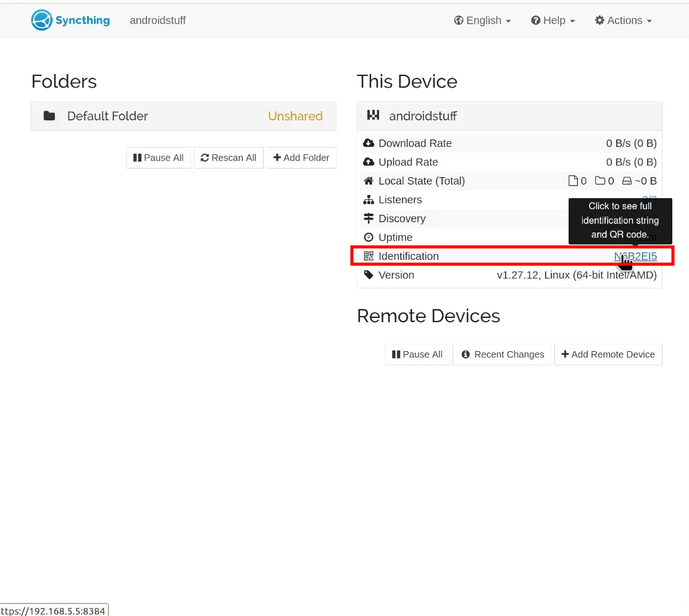Rescan all folders
689x616 pixels.
click(x=228, y=158)
